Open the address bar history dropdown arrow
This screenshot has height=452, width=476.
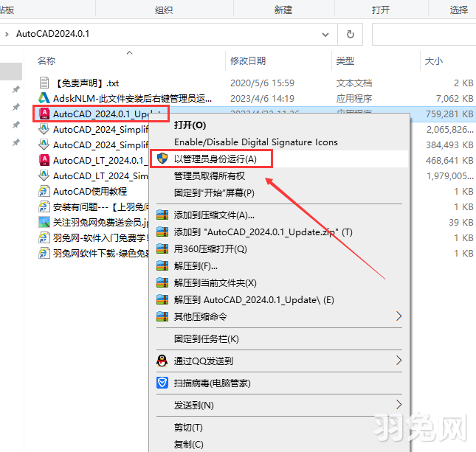(325, 34)
